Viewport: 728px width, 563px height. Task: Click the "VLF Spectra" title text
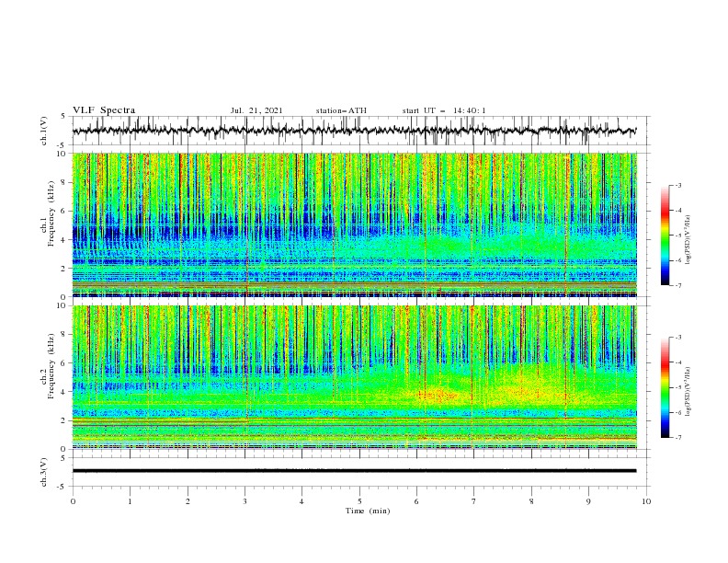coord(104,110)
